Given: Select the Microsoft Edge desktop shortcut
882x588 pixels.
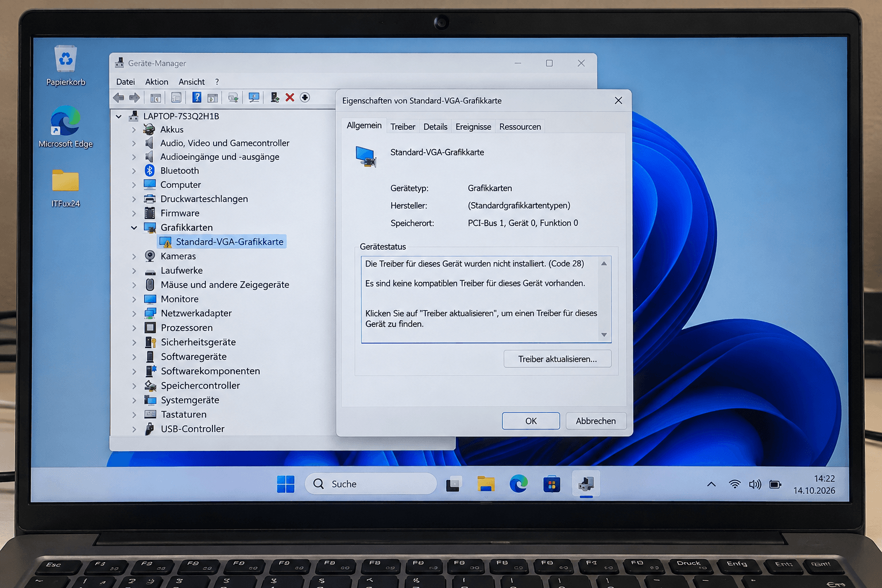Looking at the screenshot, I should point(65,127).
